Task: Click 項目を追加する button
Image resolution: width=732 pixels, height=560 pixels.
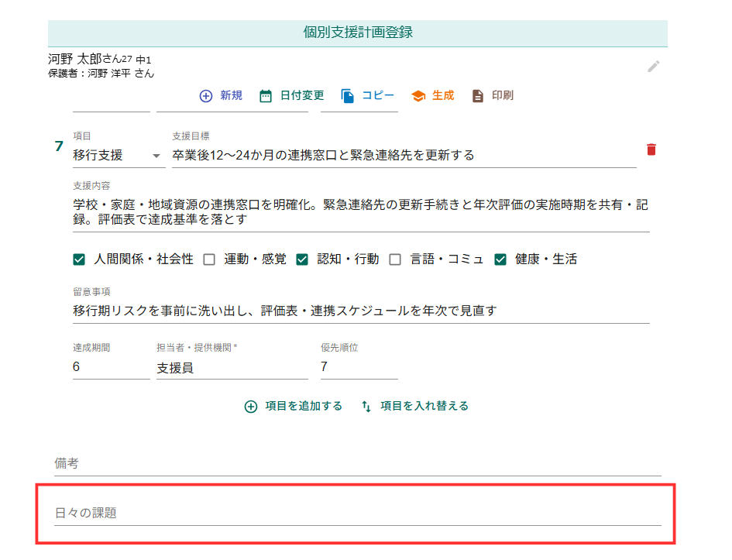Action: click(294, 406)
